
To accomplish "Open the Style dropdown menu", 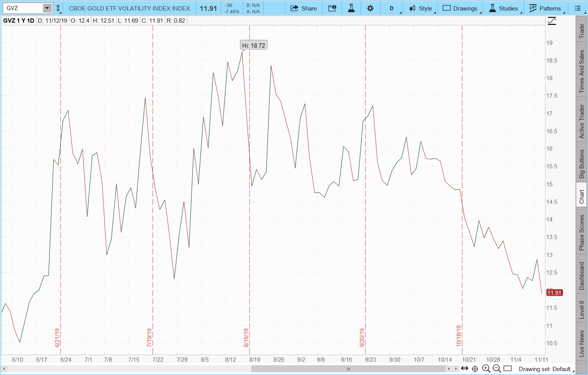I will (x=421, y=8).
